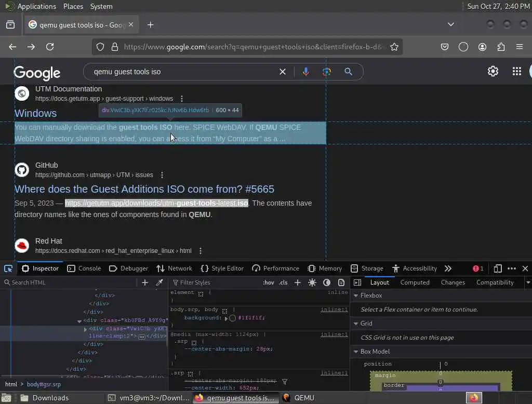Pick a color with the eyedropper tool
Viewport: 532px width, 404px height.
point(159,282)
